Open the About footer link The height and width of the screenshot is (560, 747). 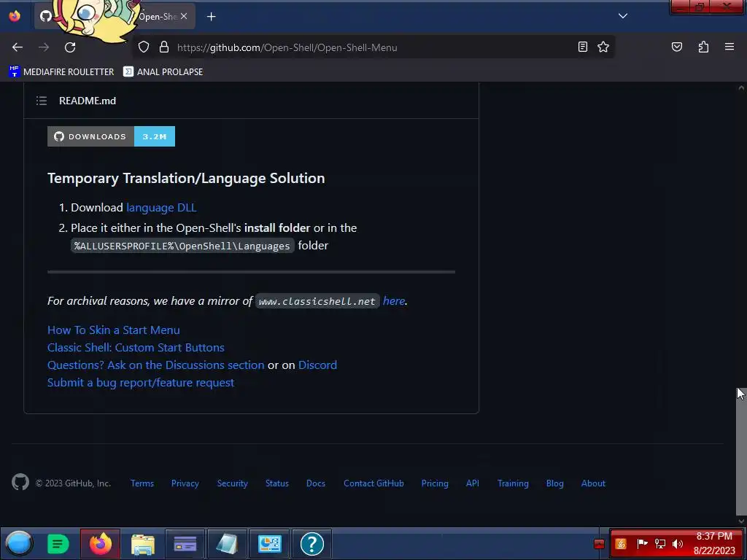(x=593, y=483)
